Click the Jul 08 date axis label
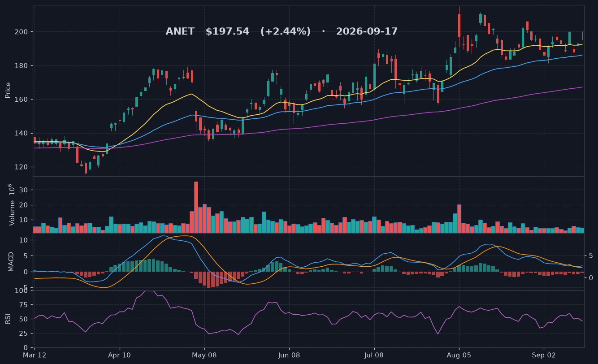Image resolution: width=598 pixels, height=364 pixels. [374, 355]
